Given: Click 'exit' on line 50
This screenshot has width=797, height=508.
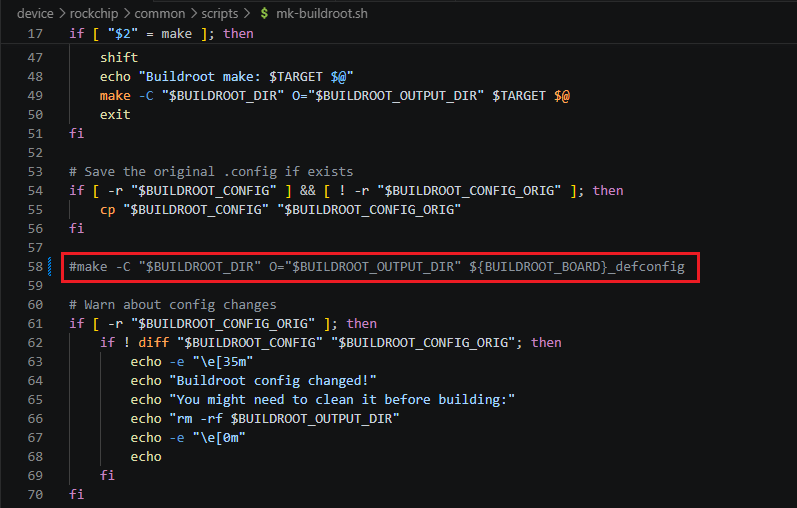Looking at the screenshot, I should pyautogui.click(x=115, y=115).
